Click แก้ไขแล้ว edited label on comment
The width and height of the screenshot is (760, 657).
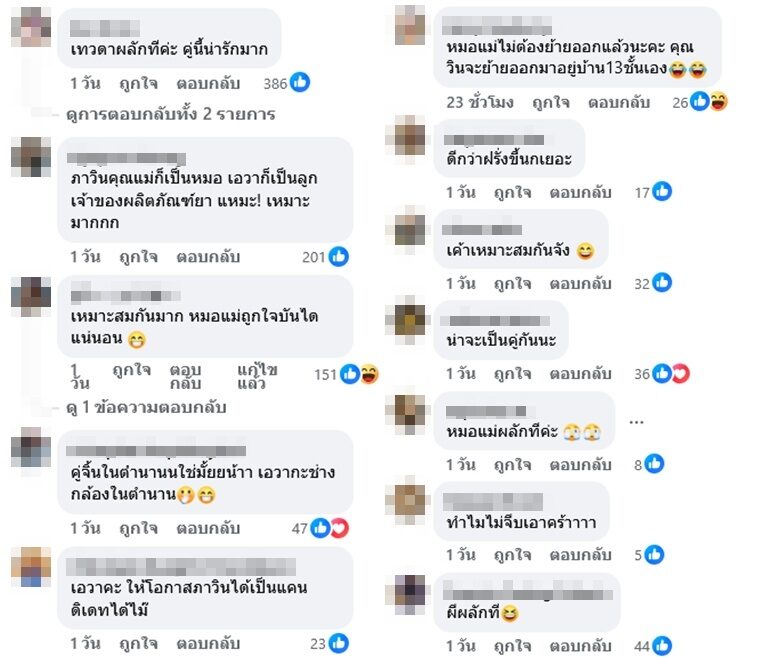pyautogui.click(x=257, y=377)
